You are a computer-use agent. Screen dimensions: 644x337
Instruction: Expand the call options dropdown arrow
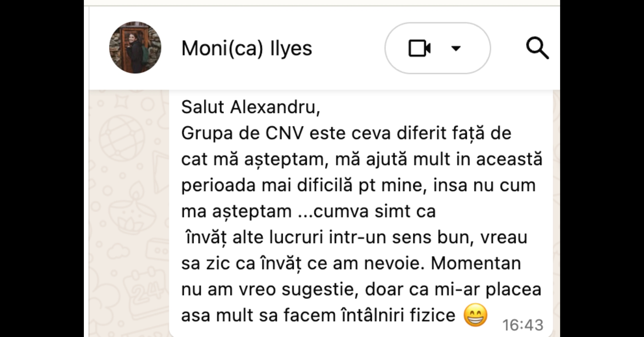click(456, 48)
